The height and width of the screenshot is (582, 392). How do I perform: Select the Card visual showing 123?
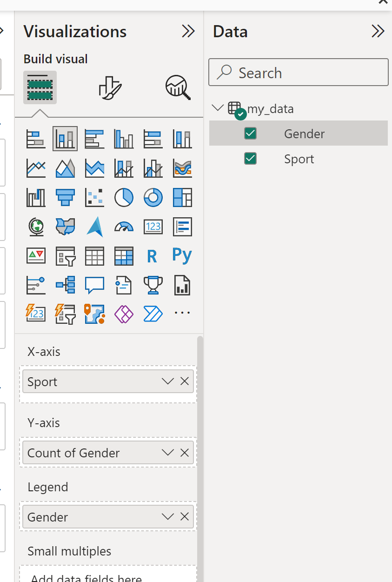pos(153,227)
